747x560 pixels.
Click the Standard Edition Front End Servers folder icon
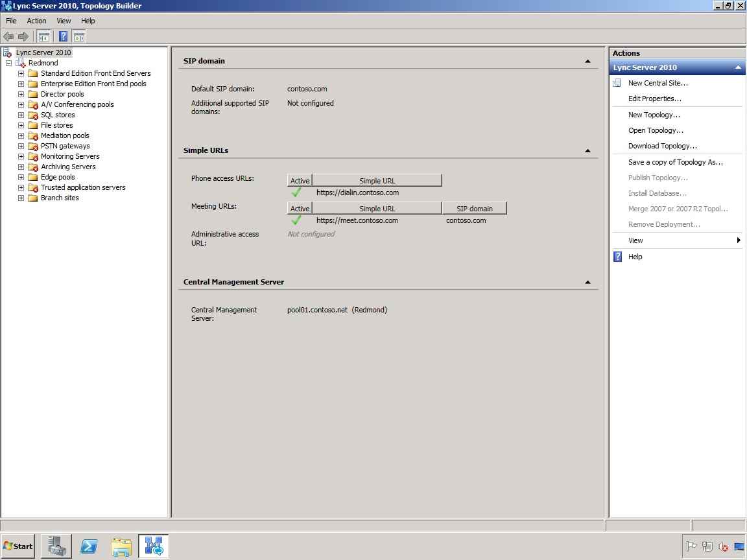(33, 73)
